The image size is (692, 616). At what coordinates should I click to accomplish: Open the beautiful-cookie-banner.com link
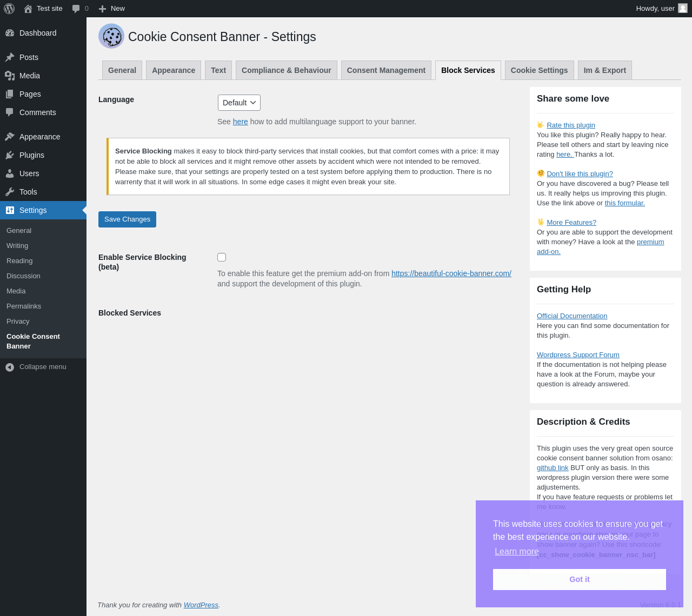click(451, 273)
